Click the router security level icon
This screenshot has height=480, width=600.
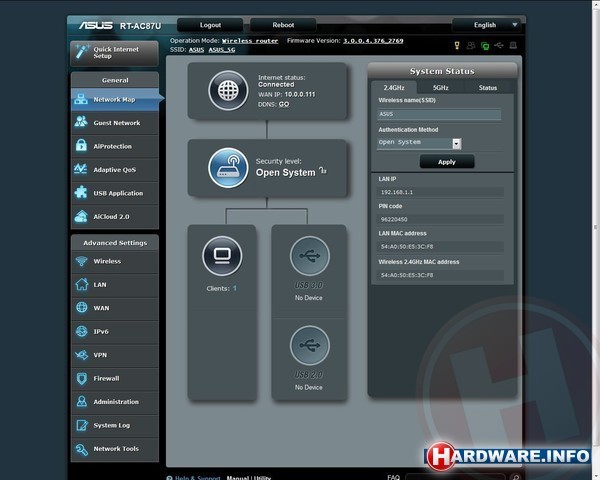(228, 168)
